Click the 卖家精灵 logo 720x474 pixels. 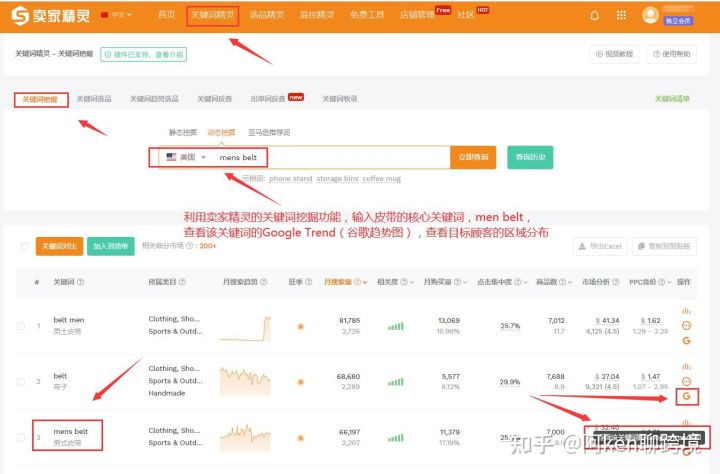[x=51, y=15]
